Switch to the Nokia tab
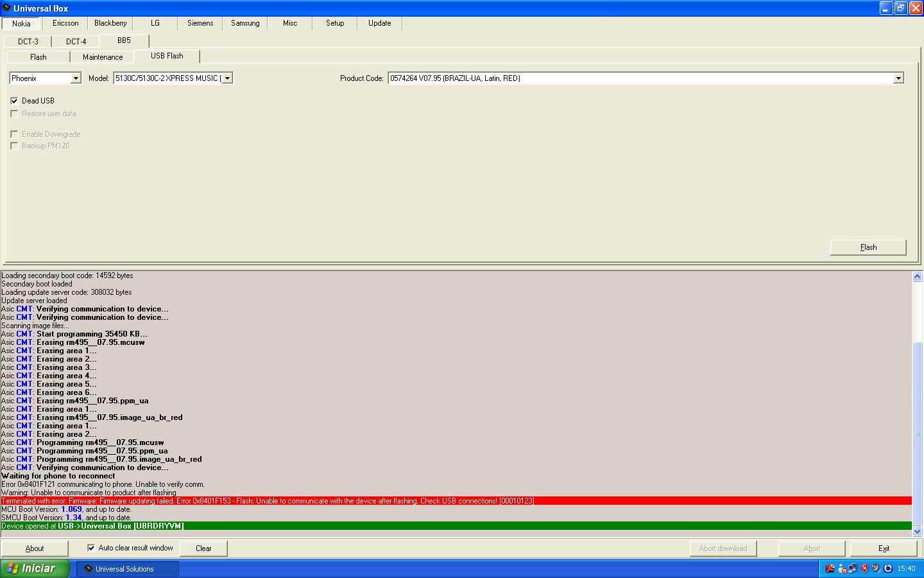This screenshot has width=924, height=578. pos(21,23)
